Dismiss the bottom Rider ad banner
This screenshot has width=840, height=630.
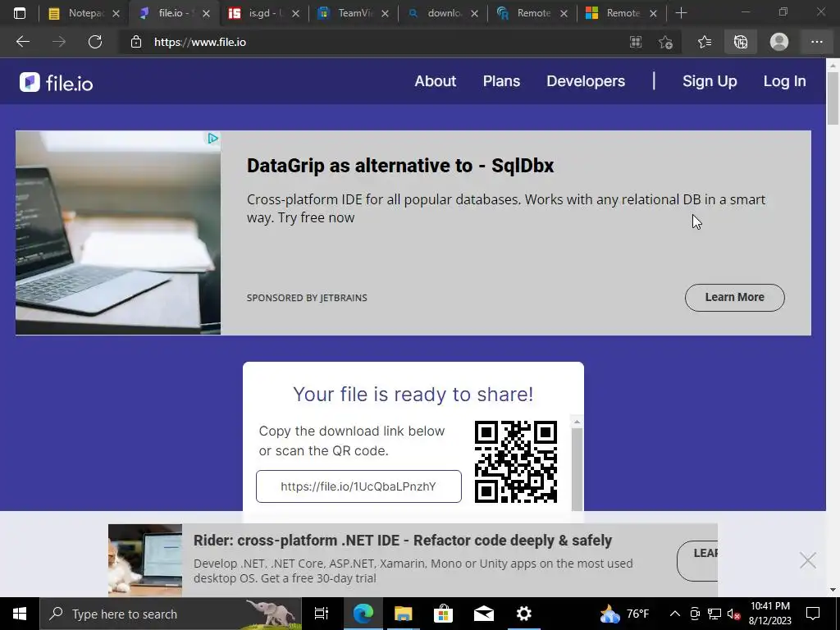[807, 560]
